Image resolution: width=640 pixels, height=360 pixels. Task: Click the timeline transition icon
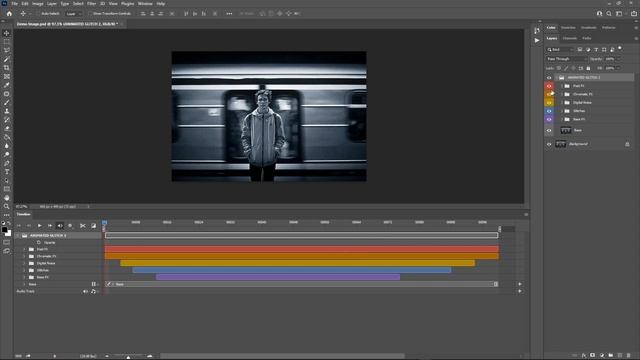point(93,226)
